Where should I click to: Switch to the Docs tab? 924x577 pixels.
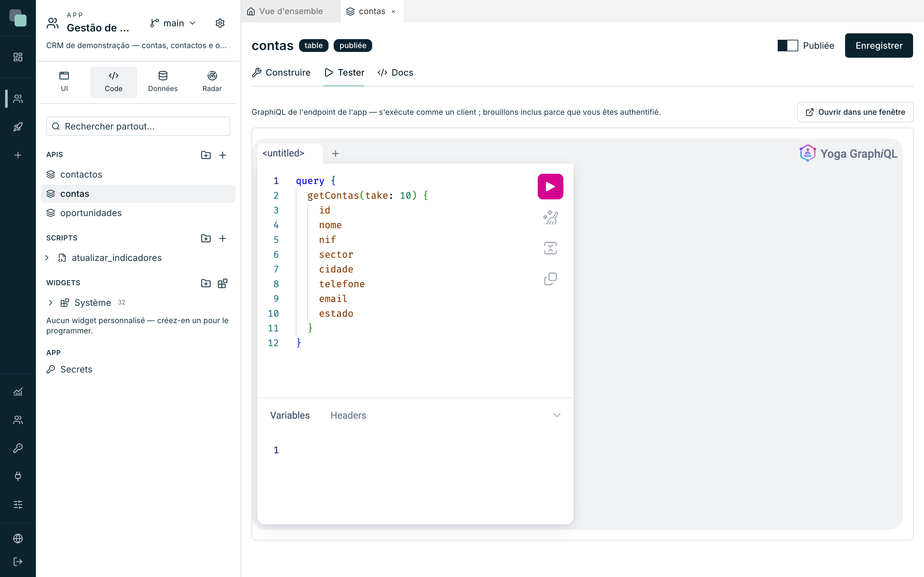(x=395, y=72)
